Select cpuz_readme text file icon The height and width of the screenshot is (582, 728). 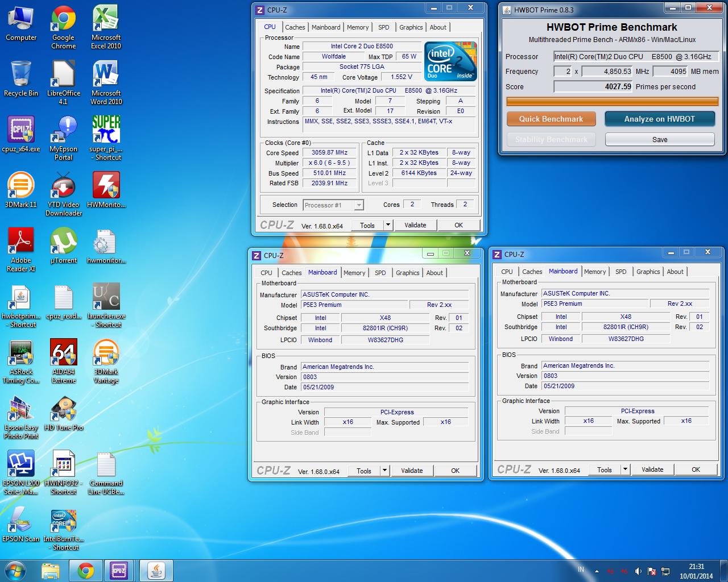(64, 301)
